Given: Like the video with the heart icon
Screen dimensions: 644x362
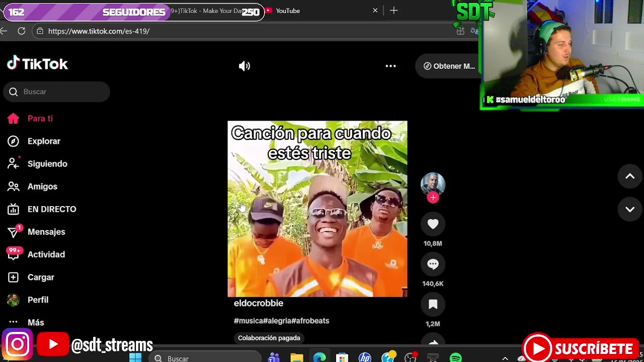Looking at the screenshot, I should click(433, 224).
